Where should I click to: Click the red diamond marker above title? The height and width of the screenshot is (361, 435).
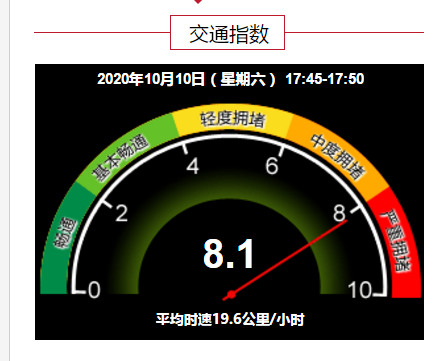[198, 2]
